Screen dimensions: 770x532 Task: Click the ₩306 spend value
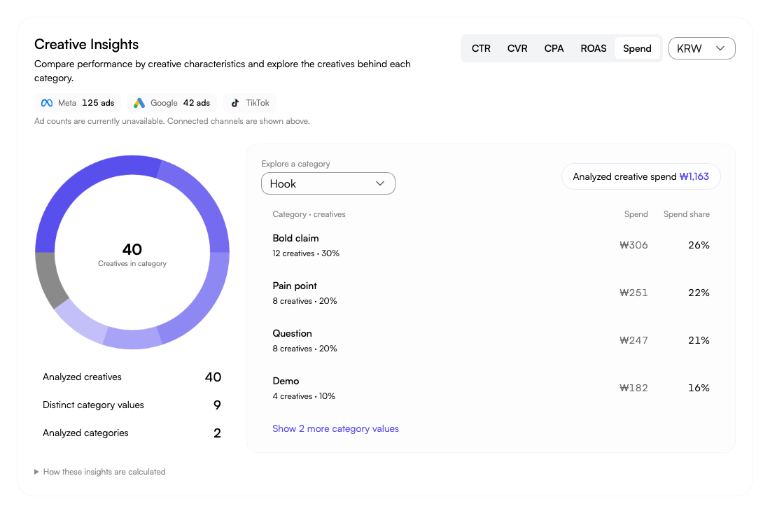[633, 245]
